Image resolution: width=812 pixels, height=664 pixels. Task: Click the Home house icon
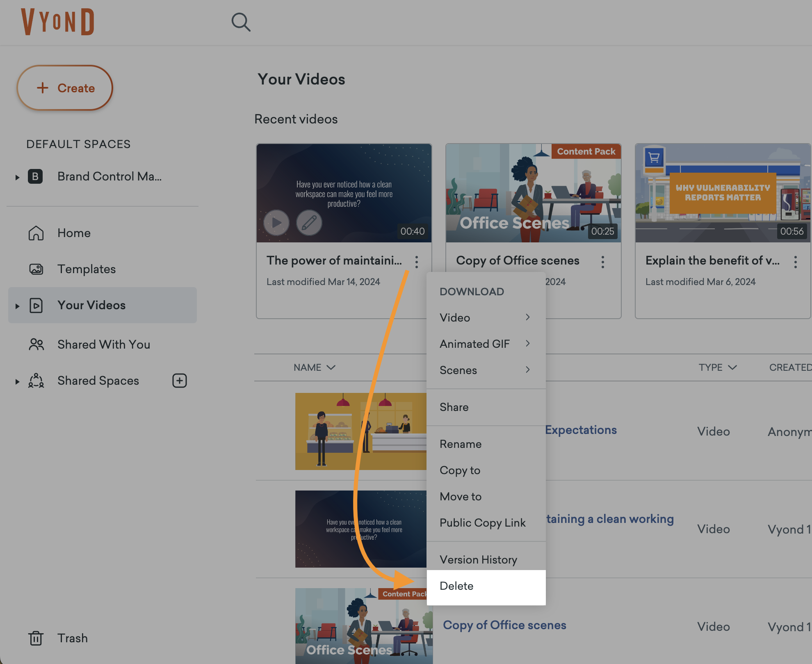click(36, 233)
